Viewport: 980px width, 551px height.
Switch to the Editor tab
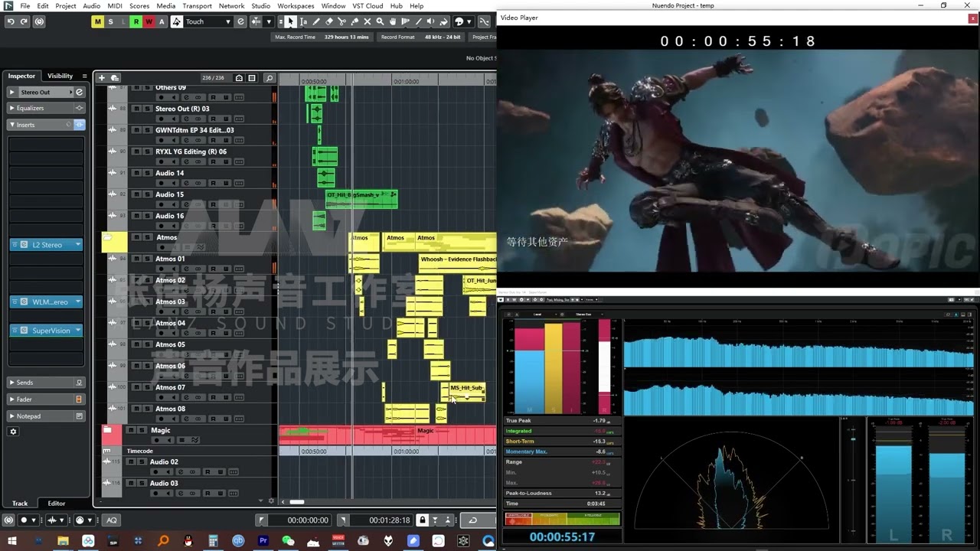pos(57,504)
